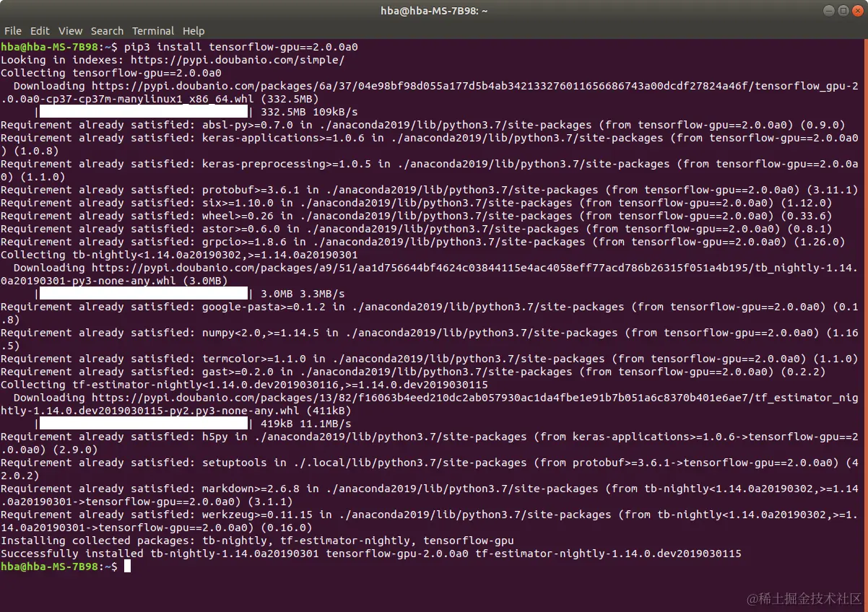
Task: Click the gast>=0.2.0 requirement line
Action: pos(412,372)
